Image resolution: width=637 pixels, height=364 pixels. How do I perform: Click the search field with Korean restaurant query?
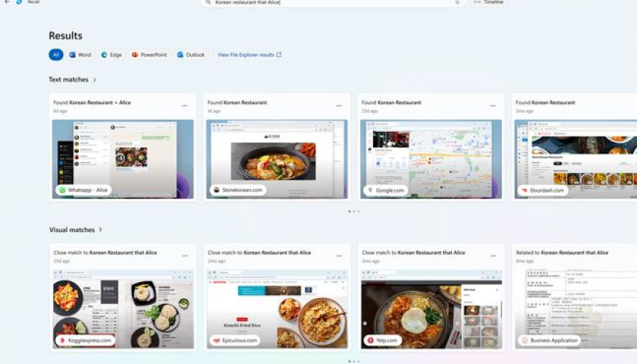(326, 2)
